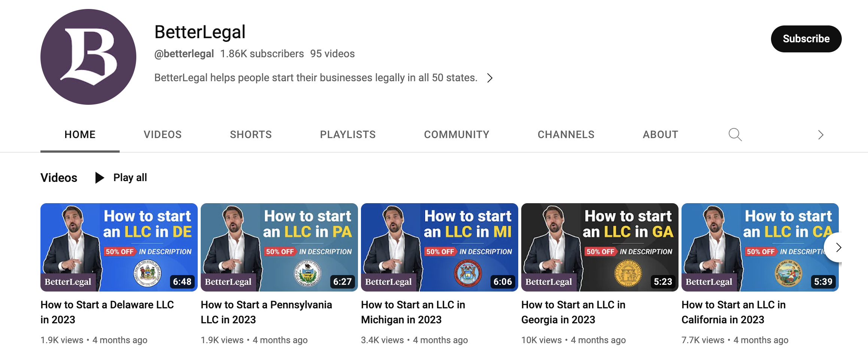Image resolution: width=868 pixels, height=357 pixels.
Task: Open the ABOUT tab
Action: click(x=661, y=135)
